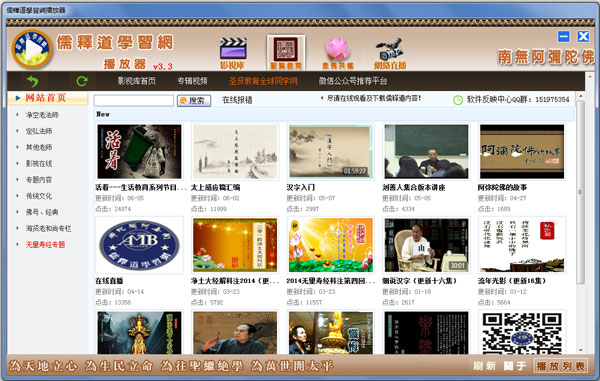The width and height of the screenshot is (600, 381).
Task: Close the player with the blue X
Action: [583, 37]
